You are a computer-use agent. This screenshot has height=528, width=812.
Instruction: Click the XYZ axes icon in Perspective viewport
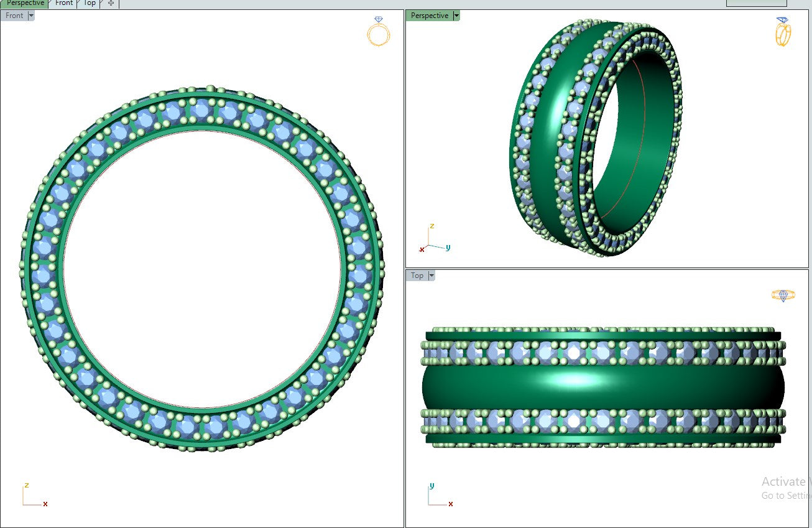click(434, 239)
